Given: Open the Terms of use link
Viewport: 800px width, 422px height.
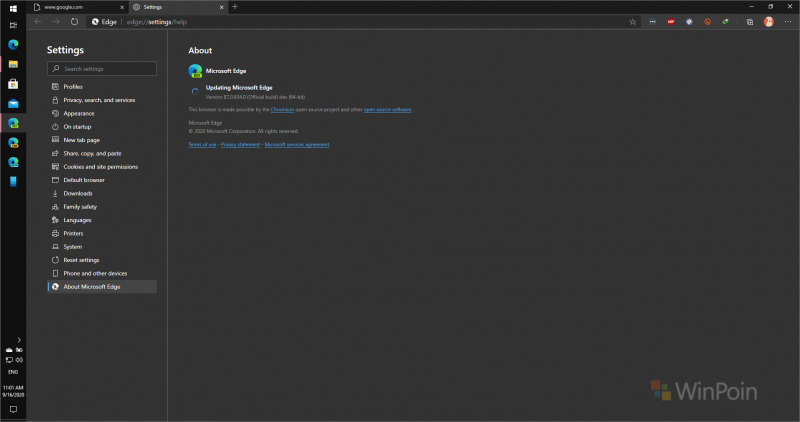Looking at the screenshot, I should click(x=202, y=144).
